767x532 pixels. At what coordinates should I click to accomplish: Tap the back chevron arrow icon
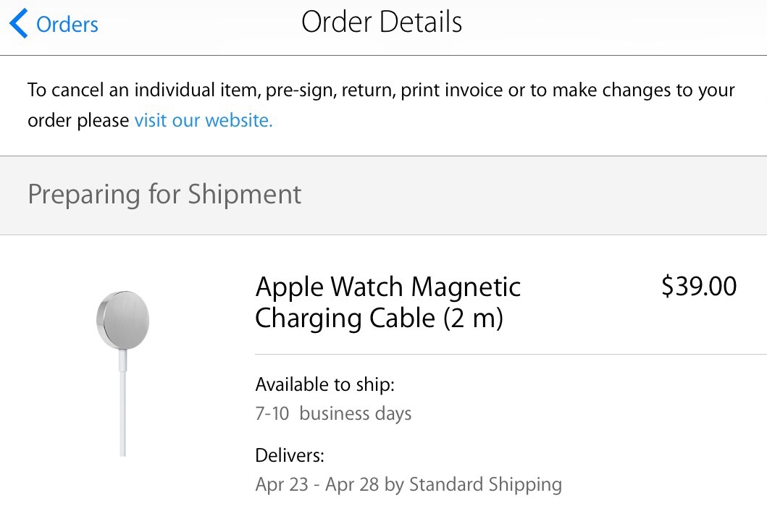coord(19,23)
